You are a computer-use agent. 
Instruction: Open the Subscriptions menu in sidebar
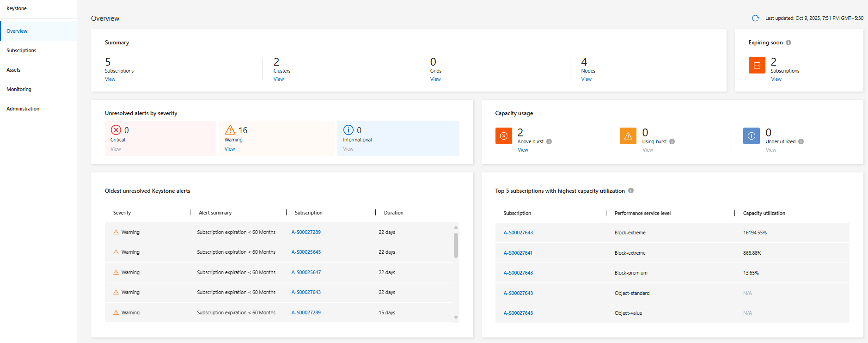click(x=21, y=50)
